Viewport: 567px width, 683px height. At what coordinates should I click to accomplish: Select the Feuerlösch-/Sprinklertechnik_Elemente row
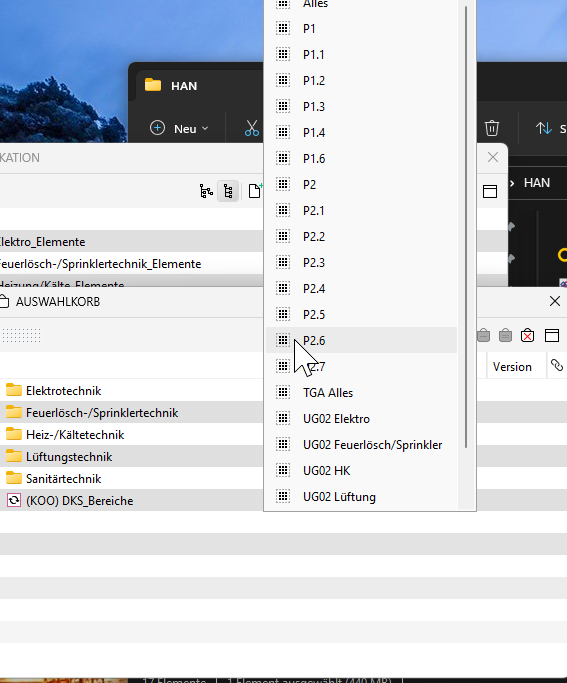point(131,264)
